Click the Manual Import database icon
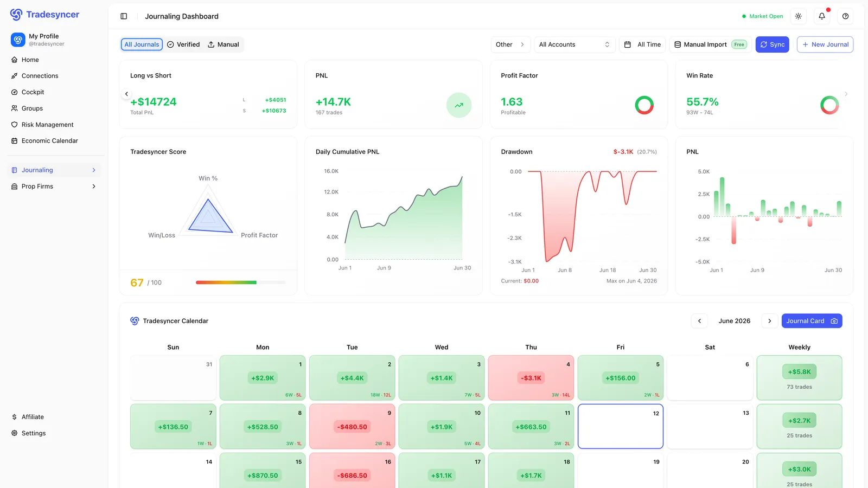868x488 pixels. (678, 44)
